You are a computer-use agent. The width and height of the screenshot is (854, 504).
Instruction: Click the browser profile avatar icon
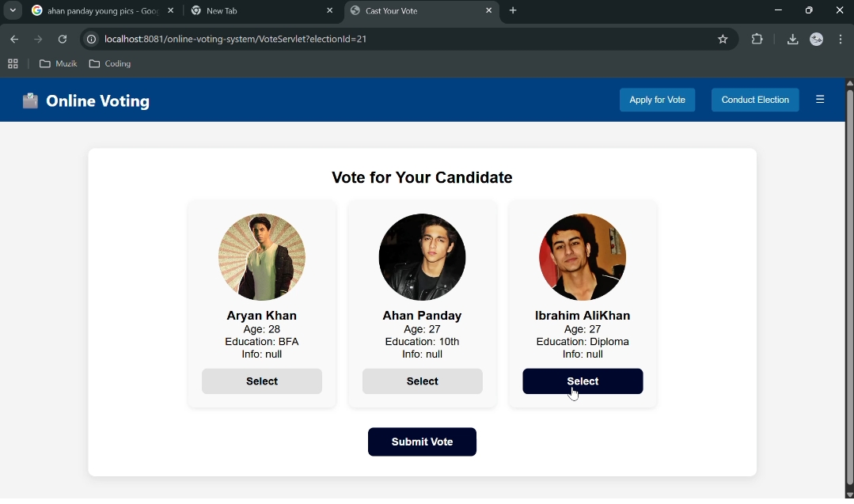[816, 39]
